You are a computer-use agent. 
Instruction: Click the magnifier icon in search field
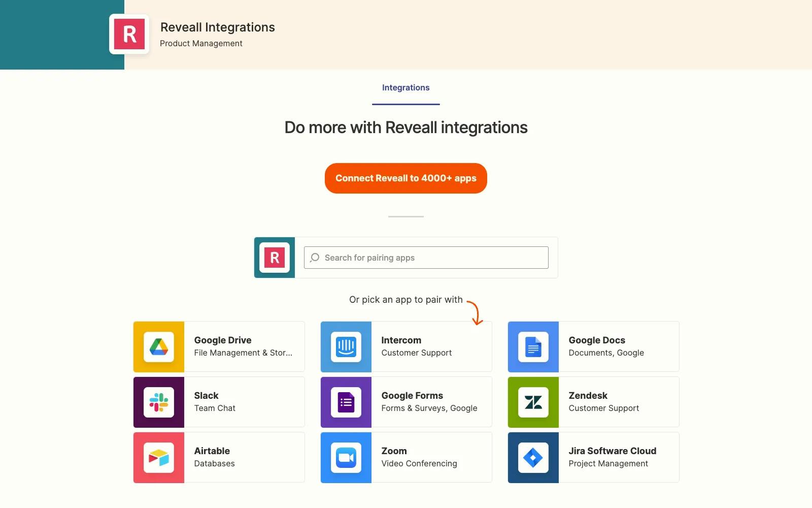click(315, 258)
